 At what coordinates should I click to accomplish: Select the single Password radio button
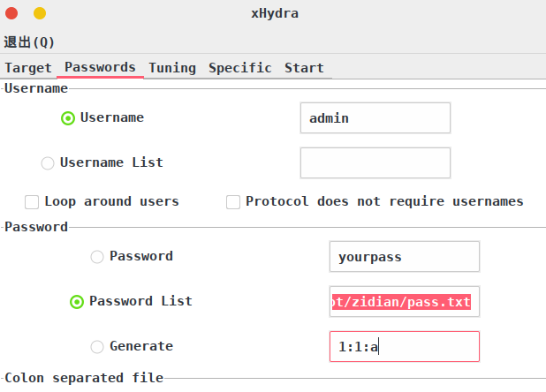point(97,257)
